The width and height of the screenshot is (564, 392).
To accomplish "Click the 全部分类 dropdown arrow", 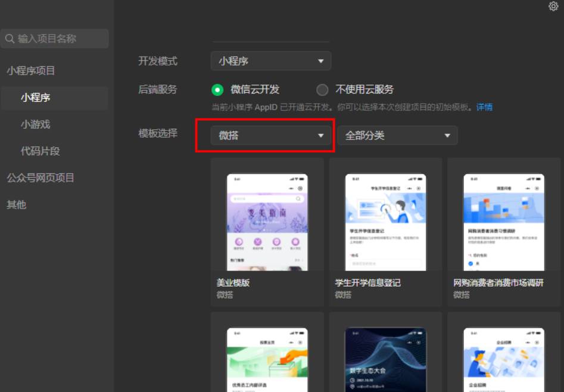I will [447, 136].
